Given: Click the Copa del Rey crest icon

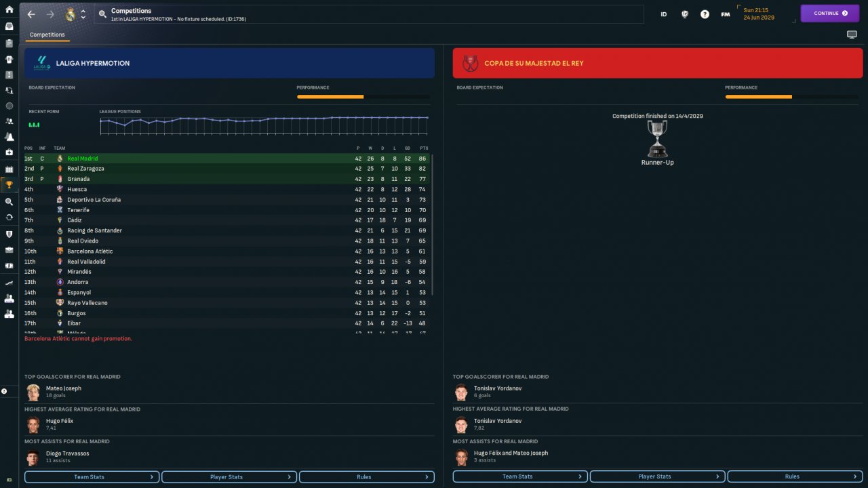Looking at the screenshot, I should [470, 63].
